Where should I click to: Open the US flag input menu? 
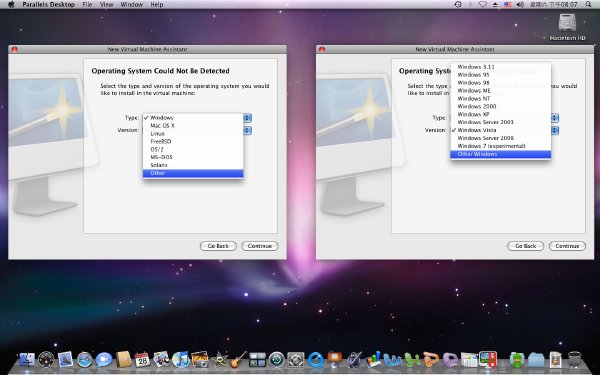pyautogui.click(x=507, y=5)
